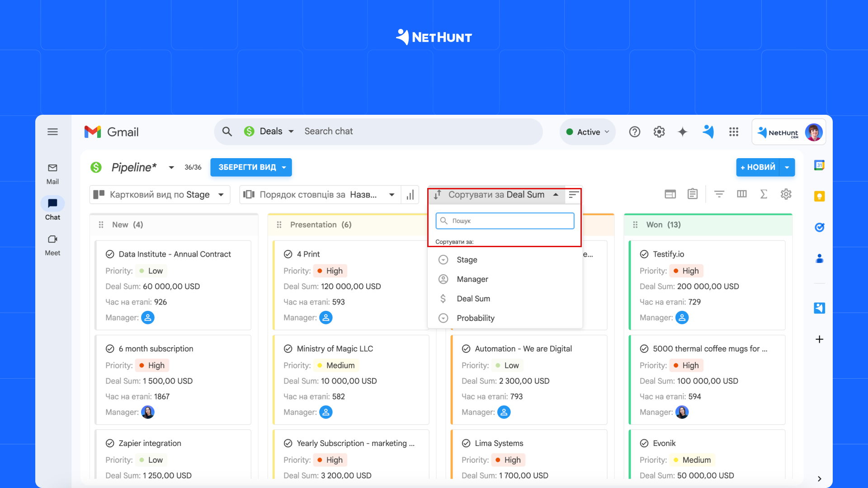
Task: Toggle check circle on Lima Systems
Action: (466, 443)
